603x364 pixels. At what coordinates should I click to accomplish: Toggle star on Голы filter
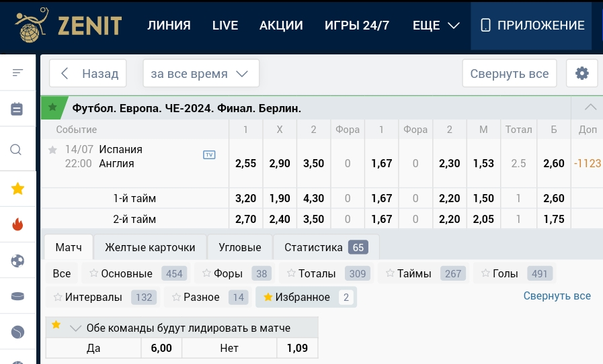coord(485,273)
